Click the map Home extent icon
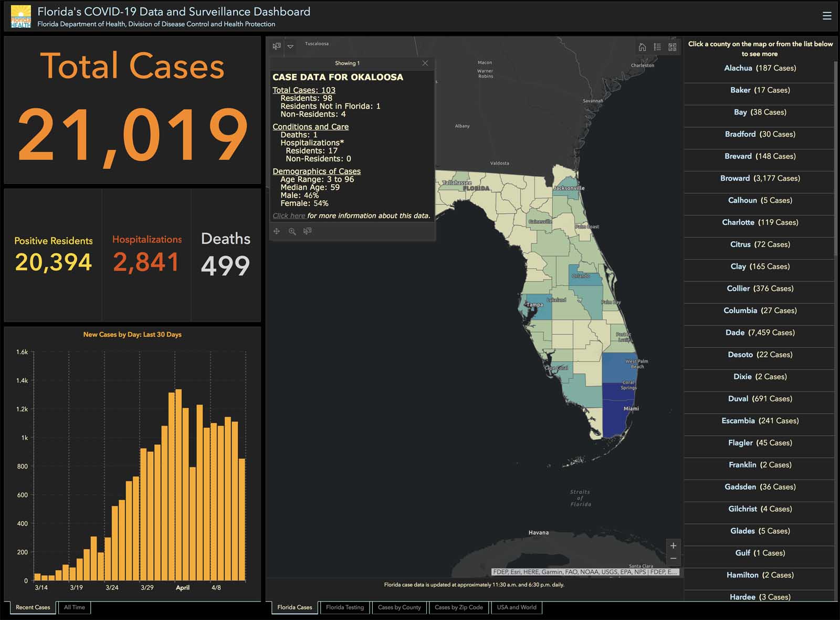This screenshot has width=840, height=620. (642, 47)
